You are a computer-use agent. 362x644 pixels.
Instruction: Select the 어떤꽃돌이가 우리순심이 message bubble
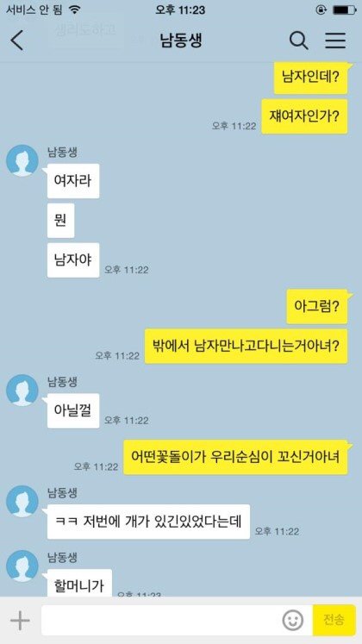tap(235, 457)
